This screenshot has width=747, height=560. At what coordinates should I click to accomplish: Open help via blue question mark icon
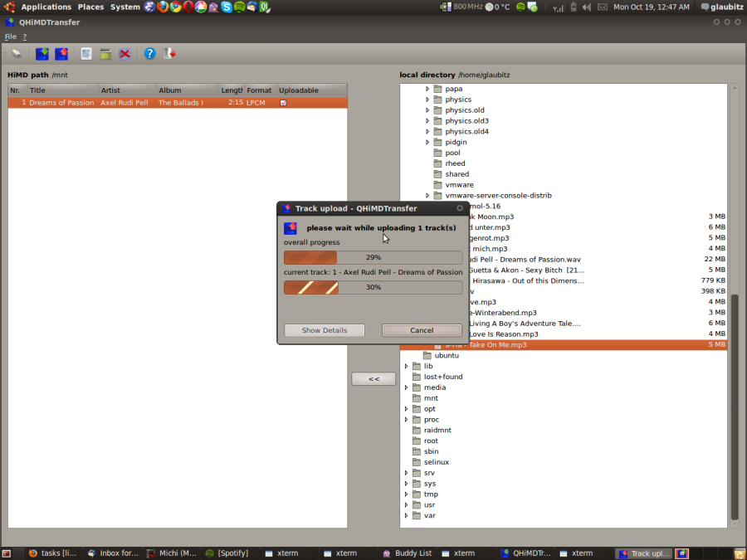coord(149,54)
